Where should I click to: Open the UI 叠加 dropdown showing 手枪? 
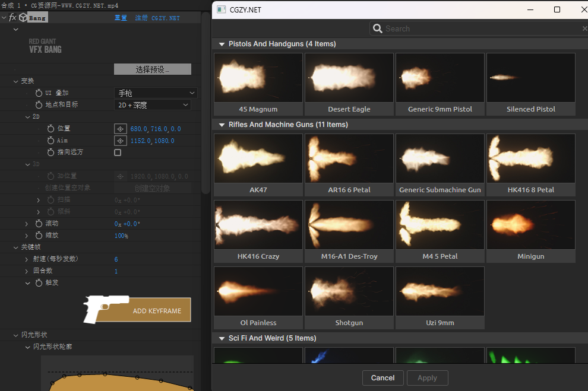click(x=156, y=93)
